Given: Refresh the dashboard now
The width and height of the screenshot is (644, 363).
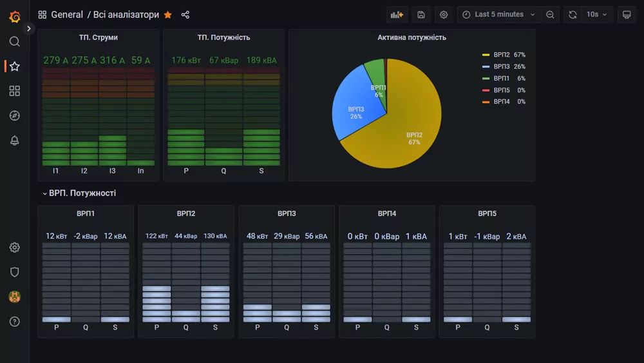Looking at the screenshot, I should 573,15.
